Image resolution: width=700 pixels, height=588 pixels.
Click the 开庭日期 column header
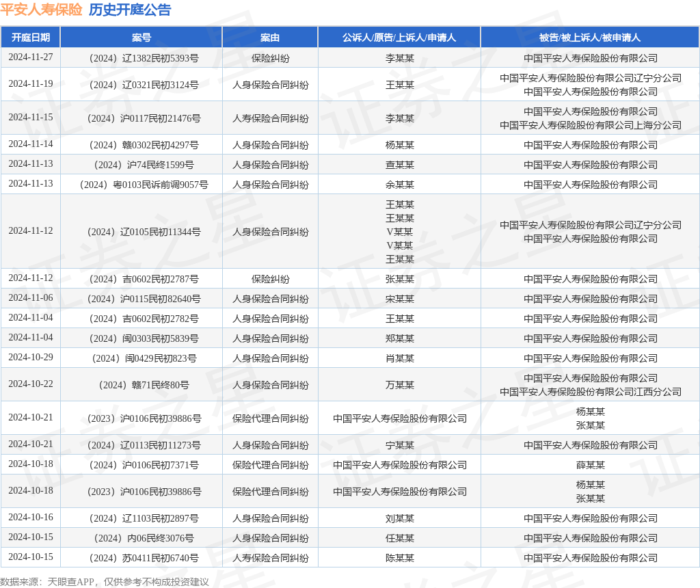[x=30, y=38]
